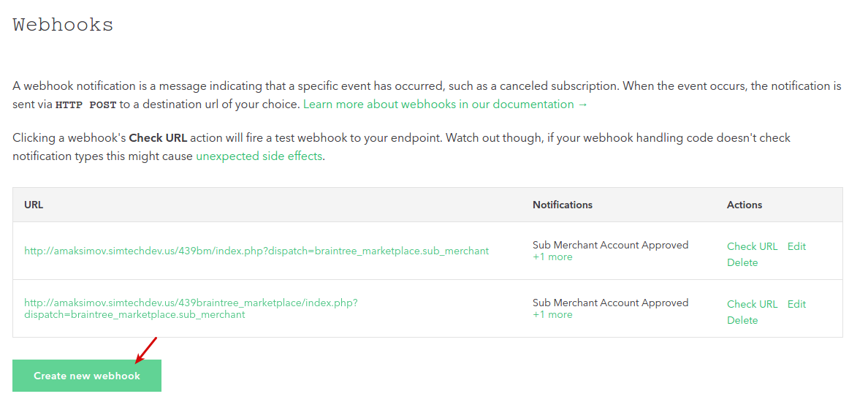Image resolution: width=868 pixels, height=410 pixels.
Task: Click the Notifications column header
Action: [x=563, y=205]
